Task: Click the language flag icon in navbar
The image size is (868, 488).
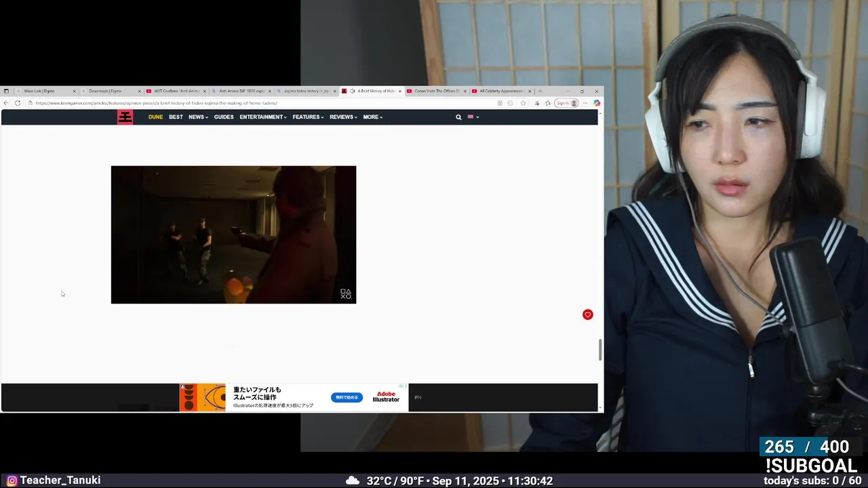Action: tap(471, 117)
